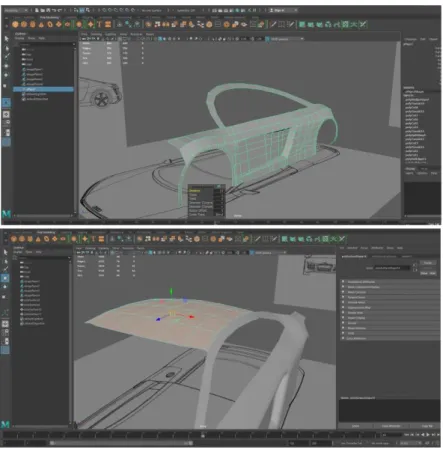This screenshot has width=443, height=449.
Task: Activate the Move tool in top toolbox
Action: point(6,66)
